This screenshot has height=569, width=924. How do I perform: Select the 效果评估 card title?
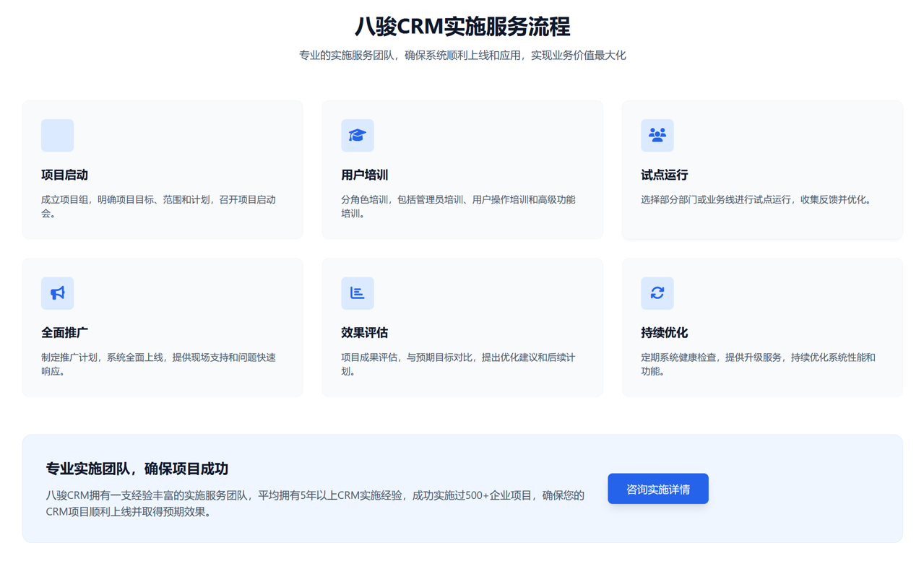[364, 332]
